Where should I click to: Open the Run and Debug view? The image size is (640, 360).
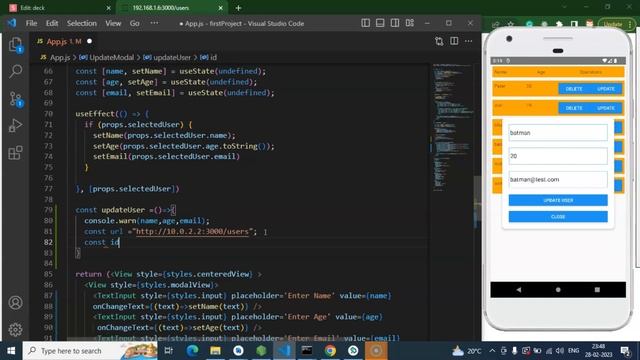(16, 126)
